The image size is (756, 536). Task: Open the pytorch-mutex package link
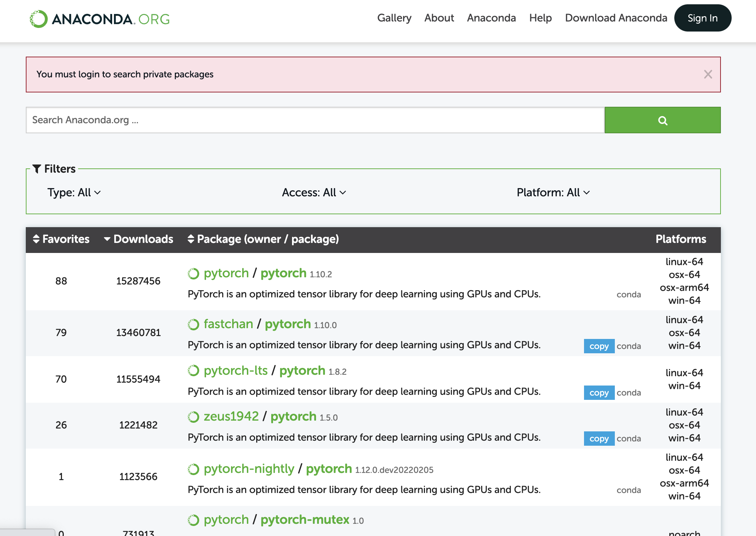[x=305, y=520]
